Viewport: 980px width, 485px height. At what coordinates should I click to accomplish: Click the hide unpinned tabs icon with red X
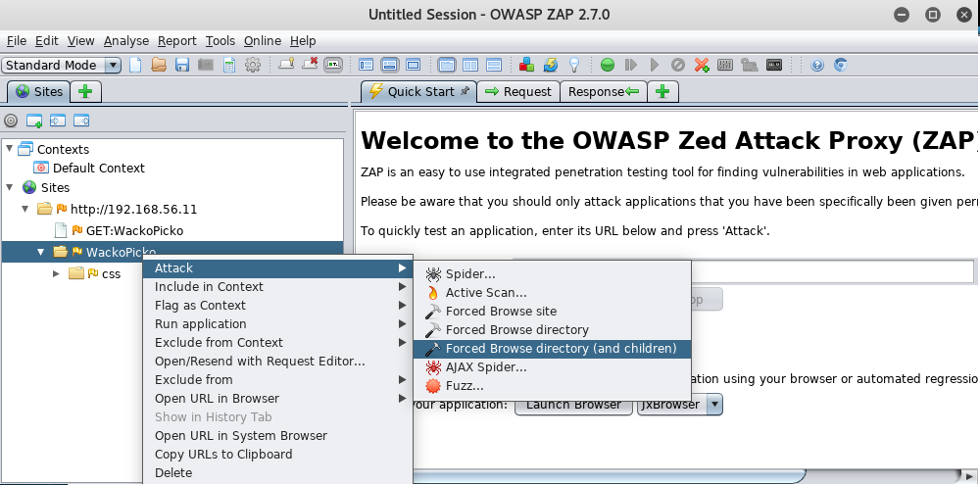310,64
